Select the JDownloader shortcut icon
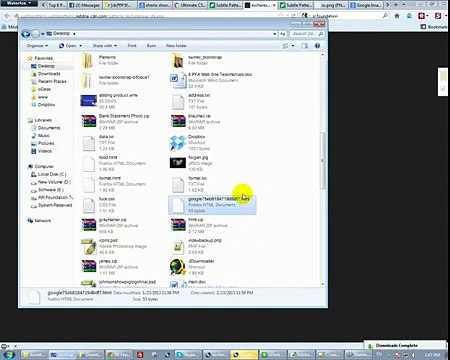The width and height of the screenshot is (450, 360). click(x=178, y=267)
